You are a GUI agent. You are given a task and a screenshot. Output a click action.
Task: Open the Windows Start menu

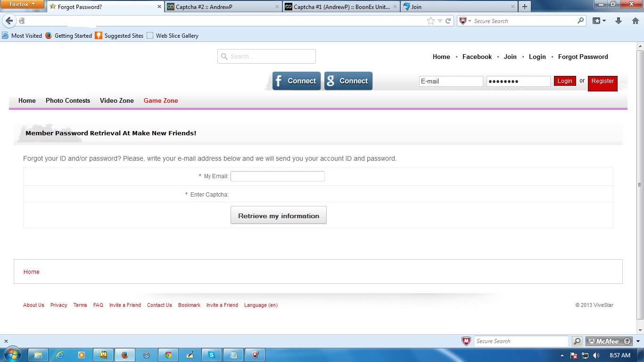click(13, 354)
